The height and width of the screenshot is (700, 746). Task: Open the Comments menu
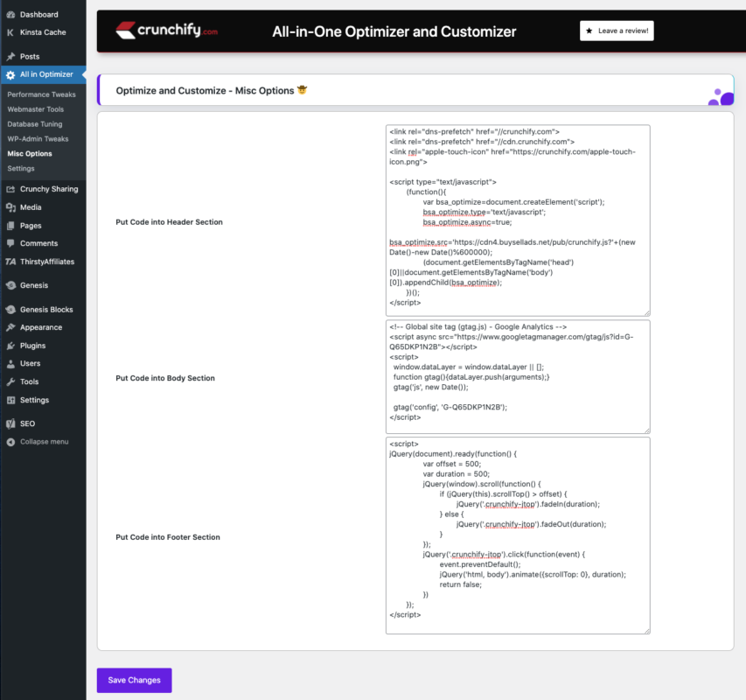coord(44,243)
